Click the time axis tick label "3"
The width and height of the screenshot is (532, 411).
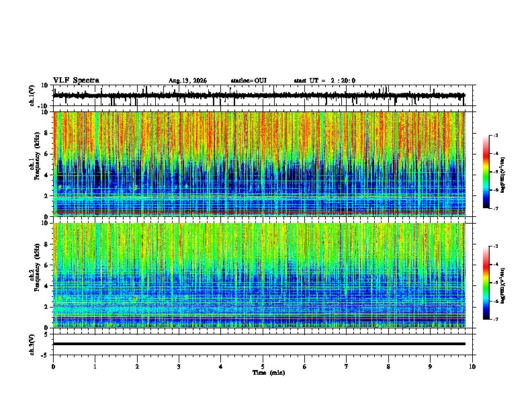(179, 367)
